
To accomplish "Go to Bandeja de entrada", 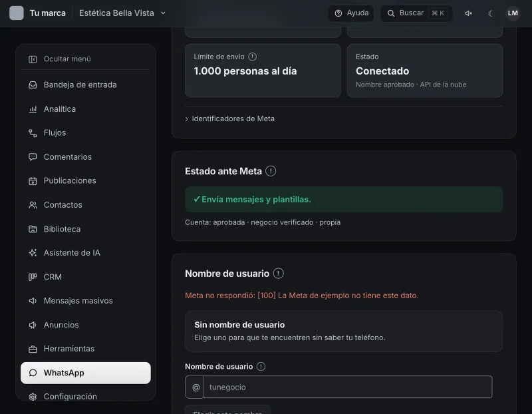I will click(86, 85).
